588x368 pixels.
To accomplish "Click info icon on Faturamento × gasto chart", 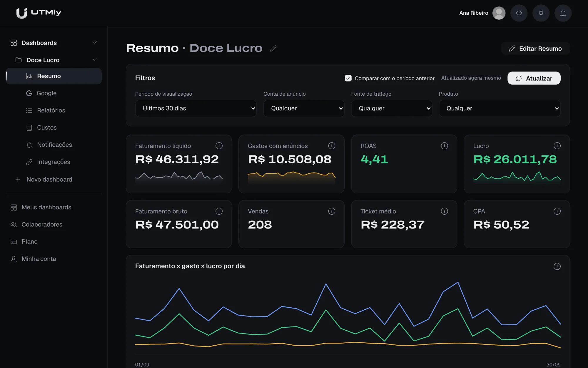I will (x=557, y=266).
